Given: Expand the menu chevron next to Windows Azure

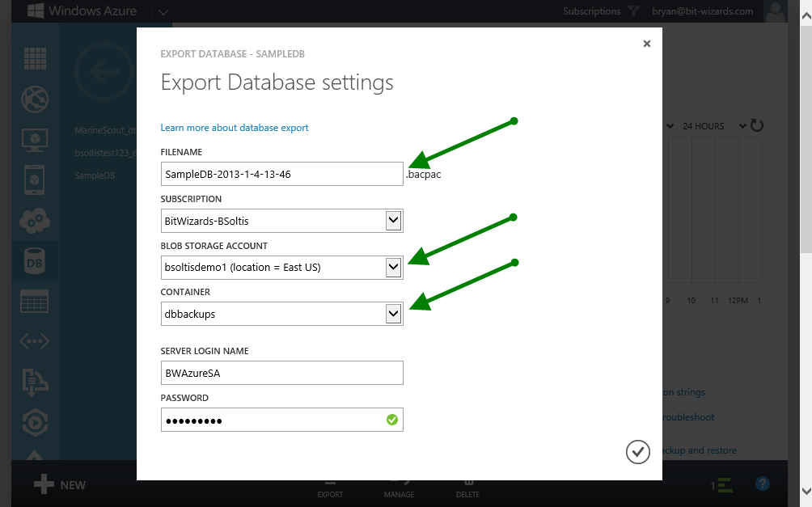Looking at the screenshot, I should point(163,12).
